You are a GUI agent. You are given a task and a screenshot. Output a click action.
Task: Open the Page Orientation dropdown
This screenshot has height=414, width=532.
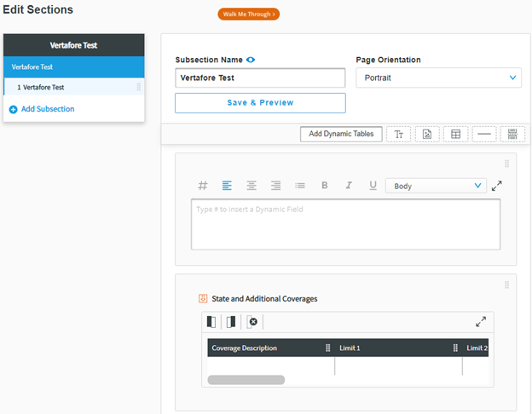pos(438,78)
